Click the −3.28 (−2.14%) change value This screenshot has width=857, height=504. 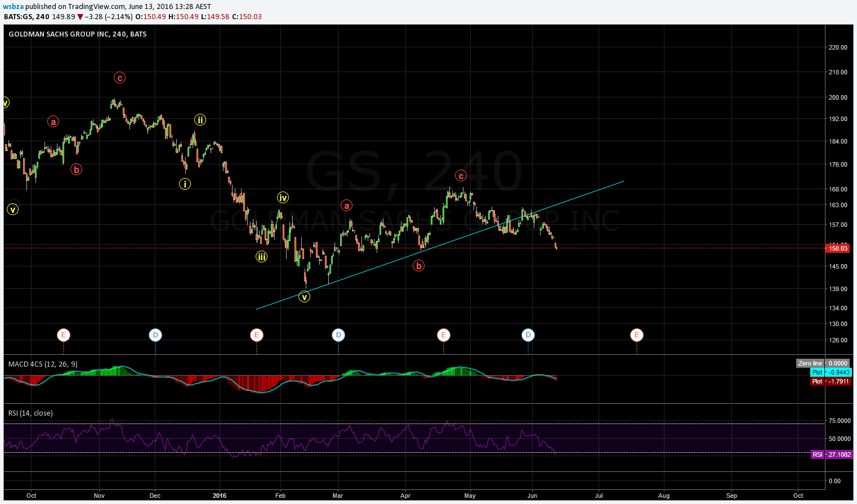point(109,17)
